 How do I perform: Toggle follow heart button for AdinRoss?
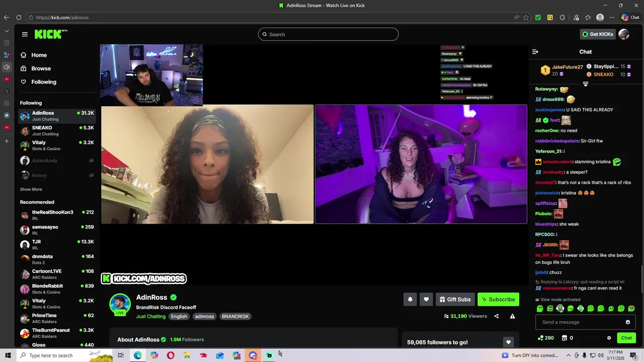(426, 299)
